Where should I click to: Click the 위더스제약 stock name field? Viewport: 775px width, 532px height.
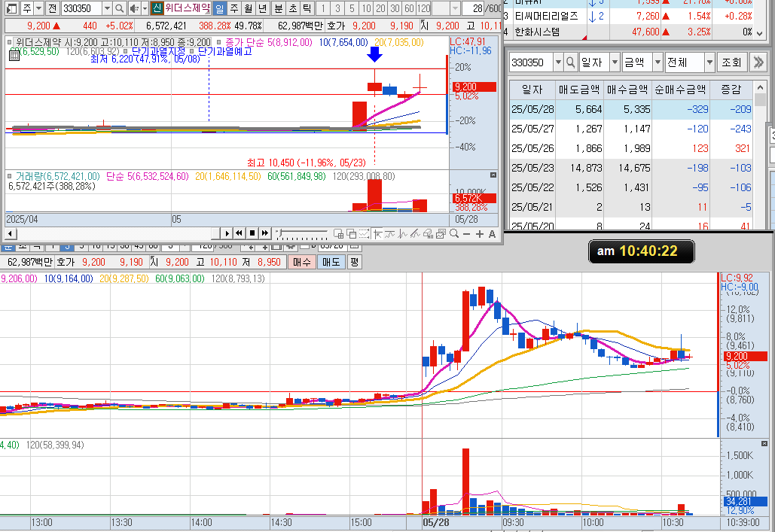pos(188,8)
